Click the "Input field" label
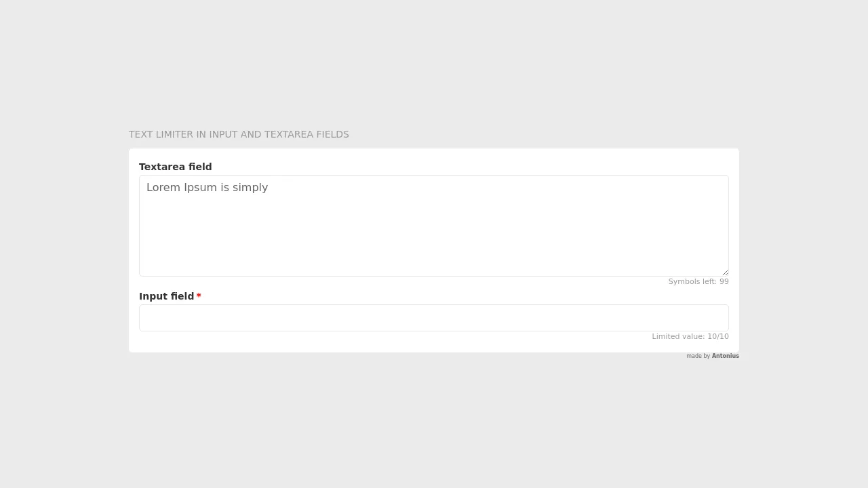 166,296
